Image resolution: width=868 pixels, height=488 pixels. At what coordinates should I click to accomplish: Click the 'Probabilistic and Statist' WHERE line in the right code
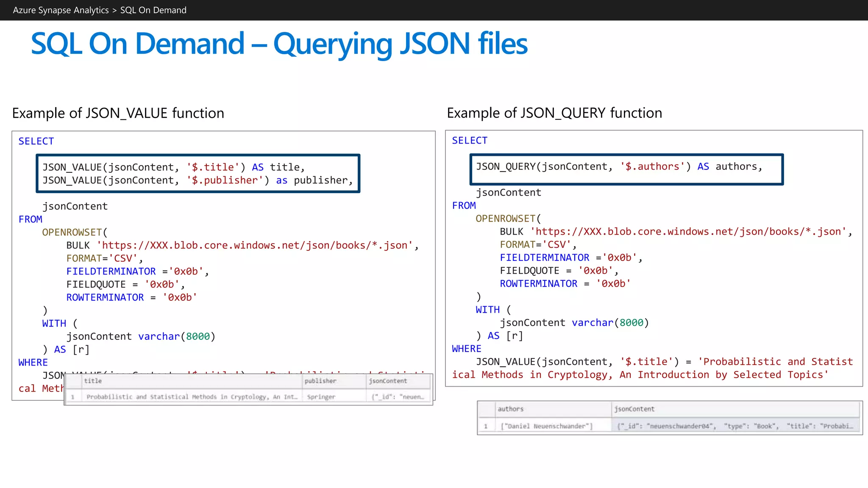coord(664,362)
